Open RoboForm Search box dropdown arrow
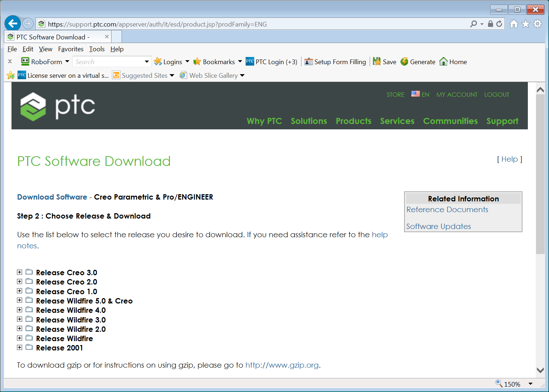549x392 pixels. click(x=147, y=62)
